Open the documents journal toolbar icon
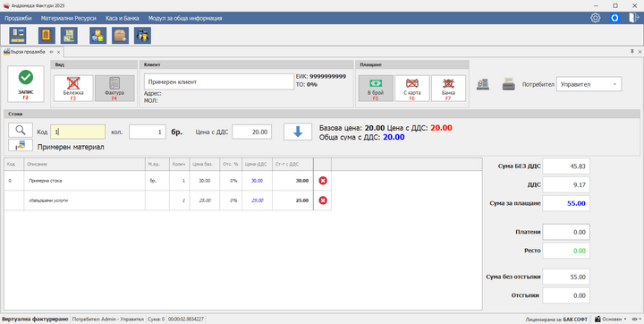The width and height of the screenshot is (644, 324). coord(47,36)
